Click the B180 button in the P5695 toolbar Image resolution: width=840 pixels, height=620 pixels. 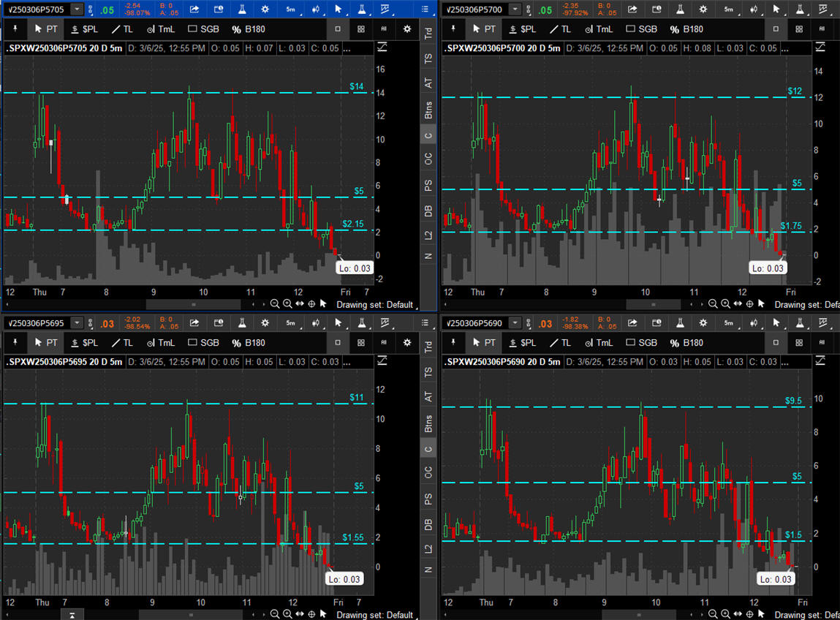[248, 343]
